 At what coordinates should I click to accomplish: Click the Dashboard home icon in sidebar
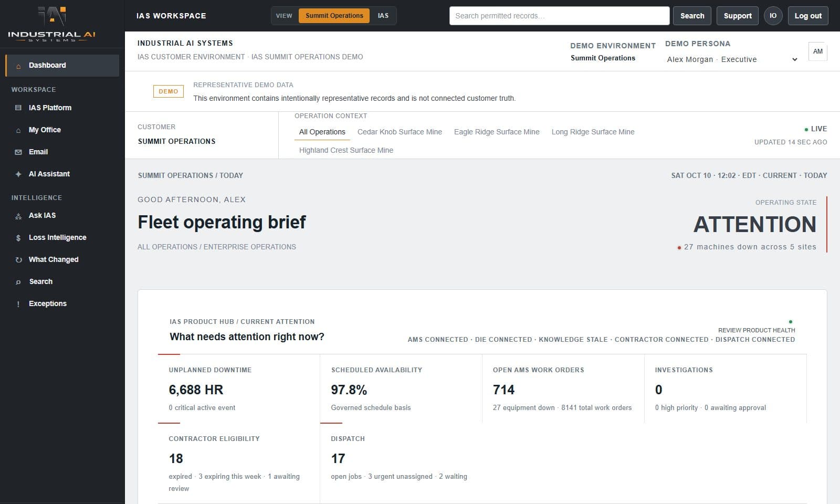tap(18, 66)
